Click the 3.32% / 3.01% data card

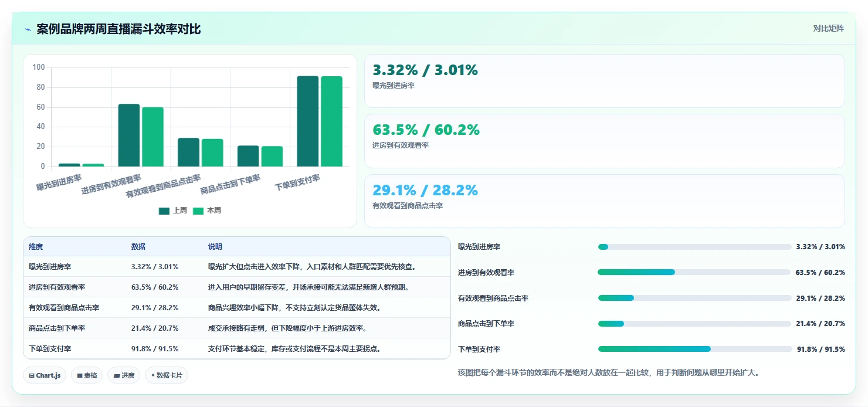(605, 81)
